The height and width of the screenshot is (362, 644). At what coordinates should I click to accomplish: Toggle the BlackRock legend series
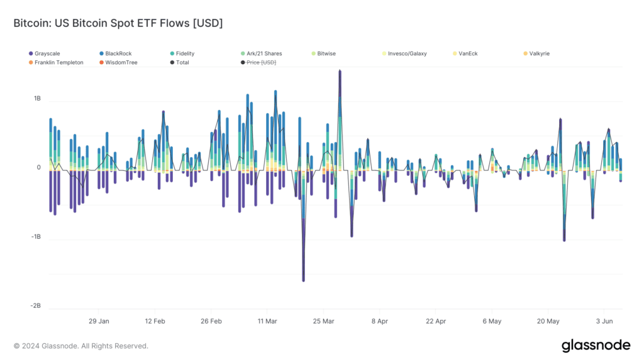click(116, 54)
